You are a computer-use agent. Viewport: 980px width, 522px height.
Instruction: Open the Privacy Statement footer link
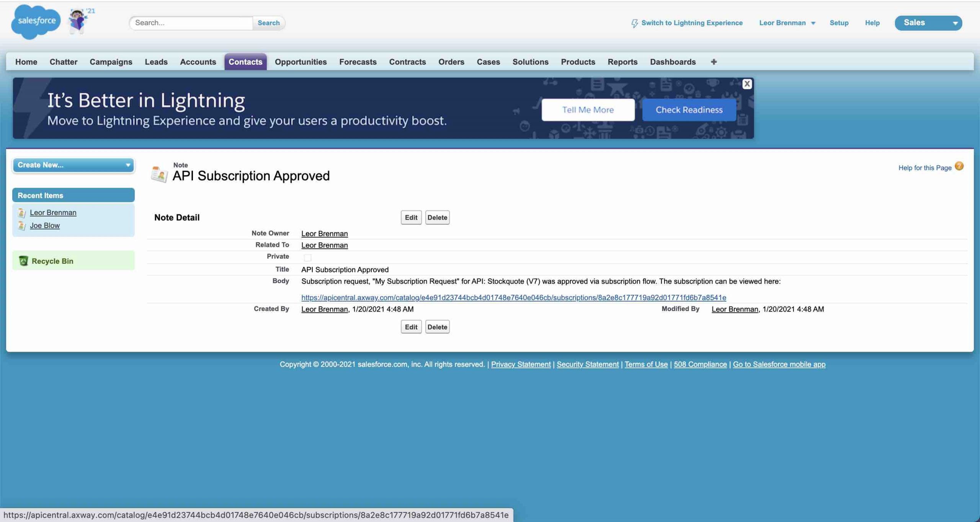pos(521,364)
